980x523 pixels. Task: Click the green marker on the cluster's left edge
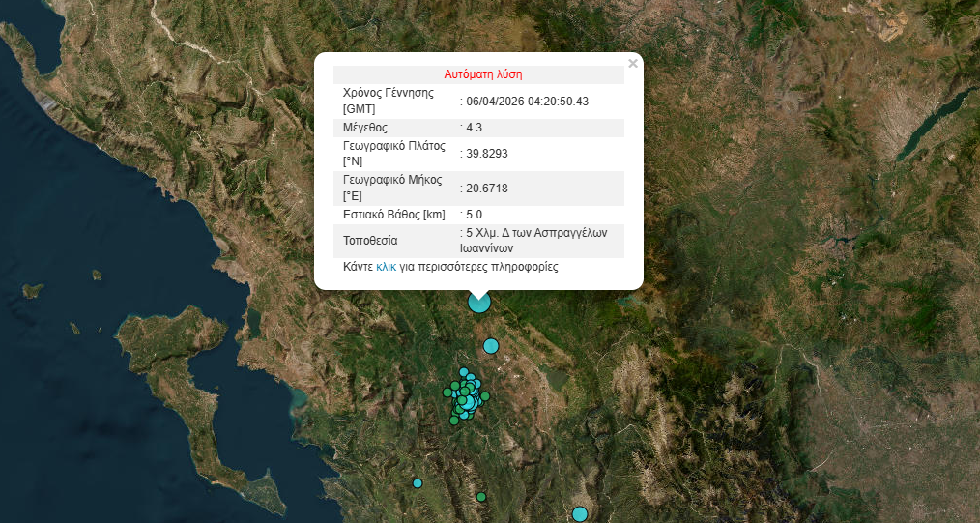[447, 392]
